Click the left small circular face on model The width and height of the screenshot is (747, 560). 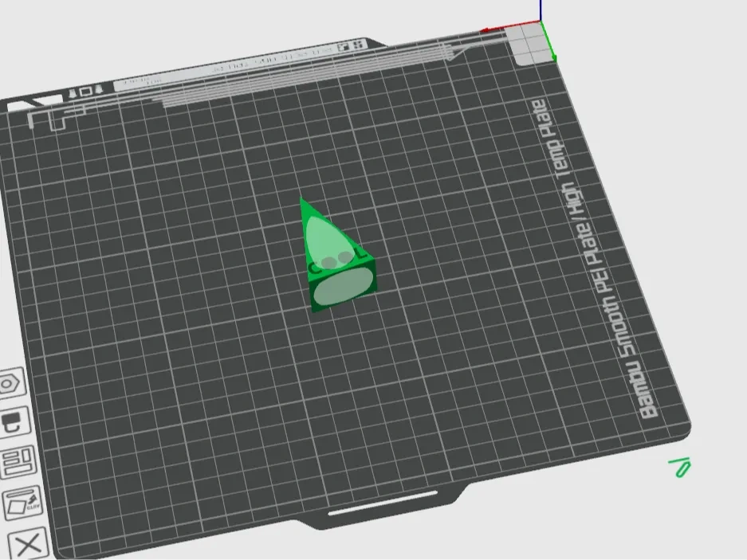[x=329, y=262]
